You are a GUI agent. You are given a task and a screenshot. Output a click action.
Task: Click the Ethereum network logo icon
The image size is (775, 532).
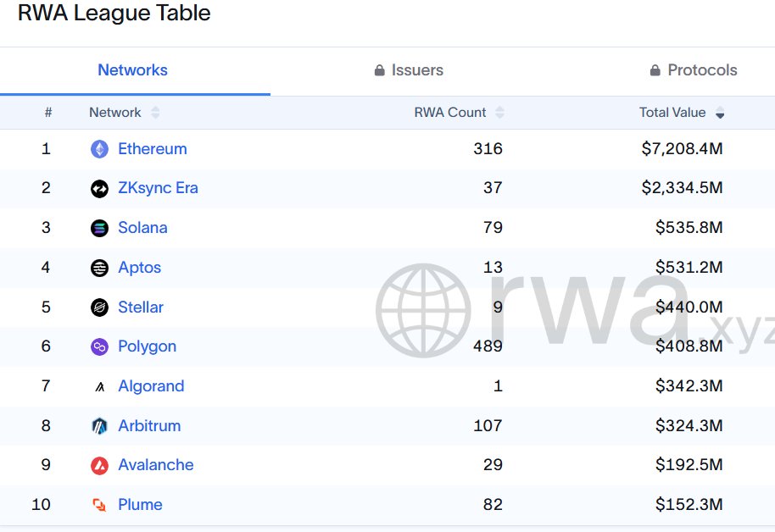pos(99,149)
